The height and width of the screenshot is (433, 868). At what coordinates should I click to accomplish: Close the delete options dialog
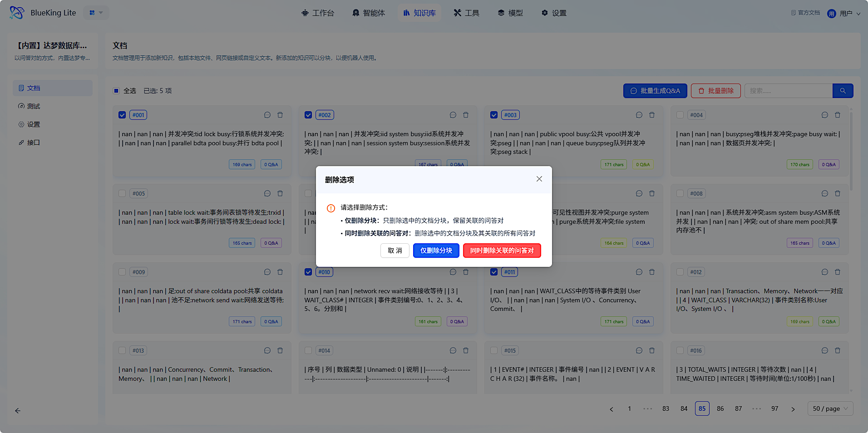(539, 179)
